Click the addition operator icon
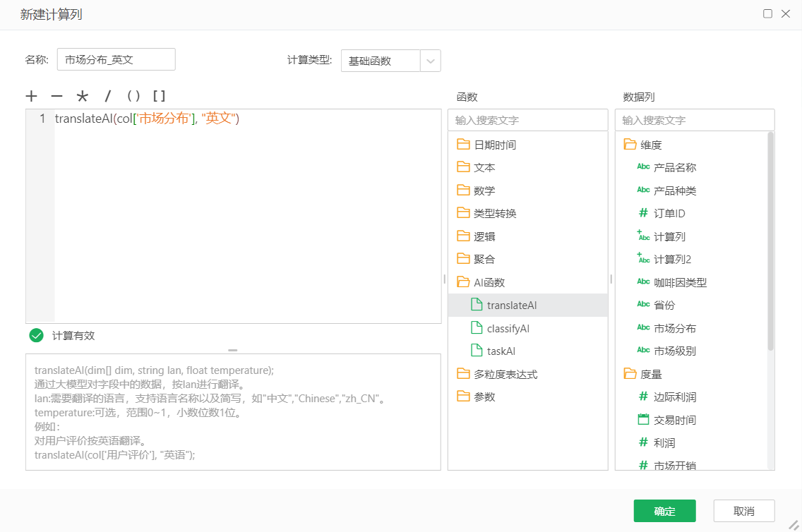The height and width of the screenshot is (532, 802). [32, 95]
